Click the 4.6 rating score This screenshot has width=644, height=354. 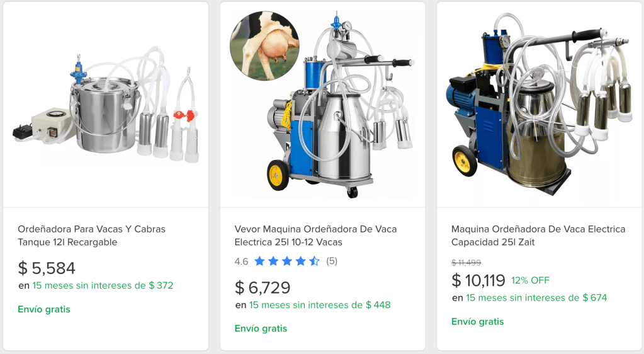pos(242,261)
